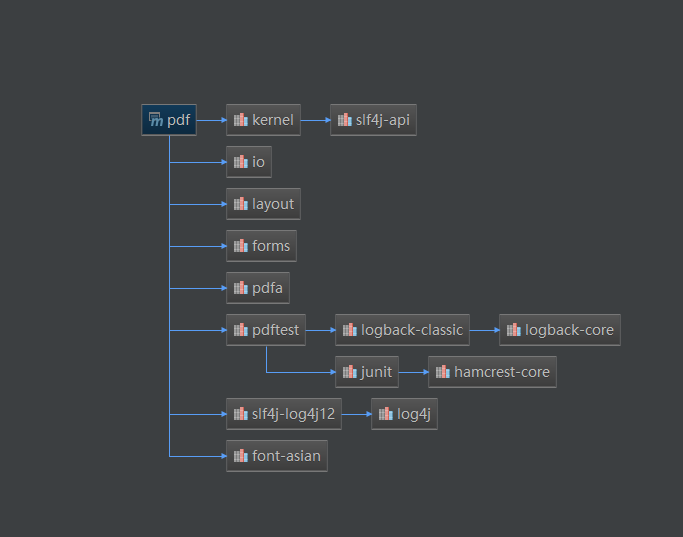The image size is (683, 537).
Task: Select the font-asian dependency node
Action: tap(277, 456)
